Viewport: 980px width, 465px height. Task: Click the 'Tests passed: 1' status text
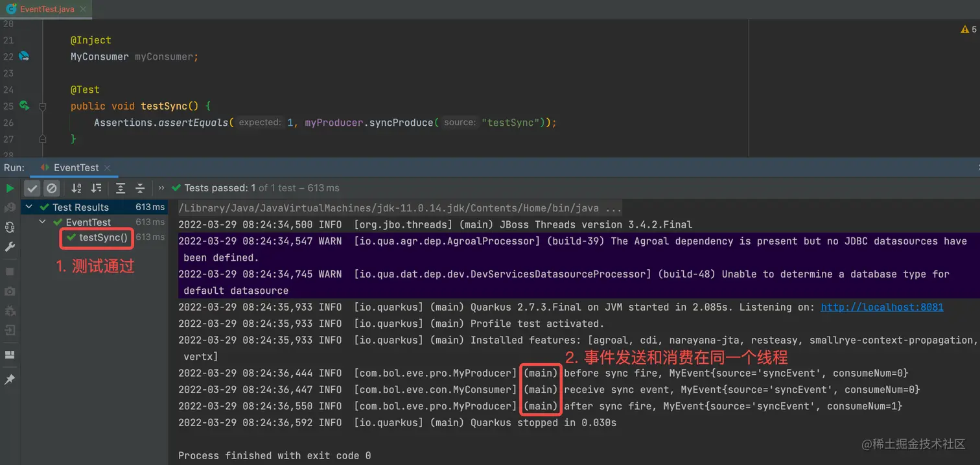click(x=220, y=188)
